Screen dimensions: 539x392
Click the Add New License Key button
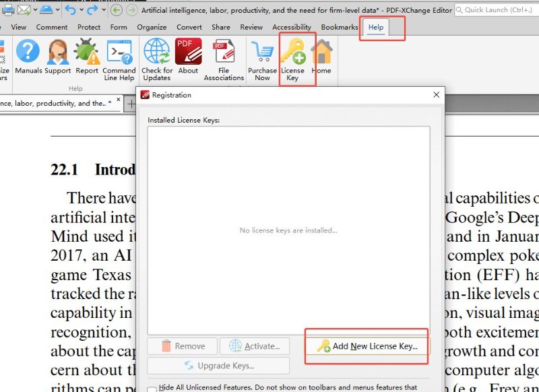click(x=367, y=346)
